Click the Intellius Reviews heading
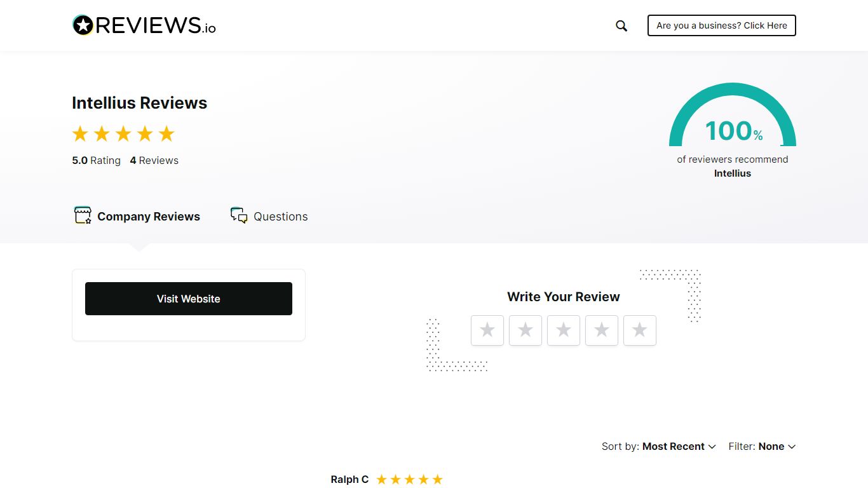The height and width of the screenshot is (488, 868). click(x=140, y=103)
